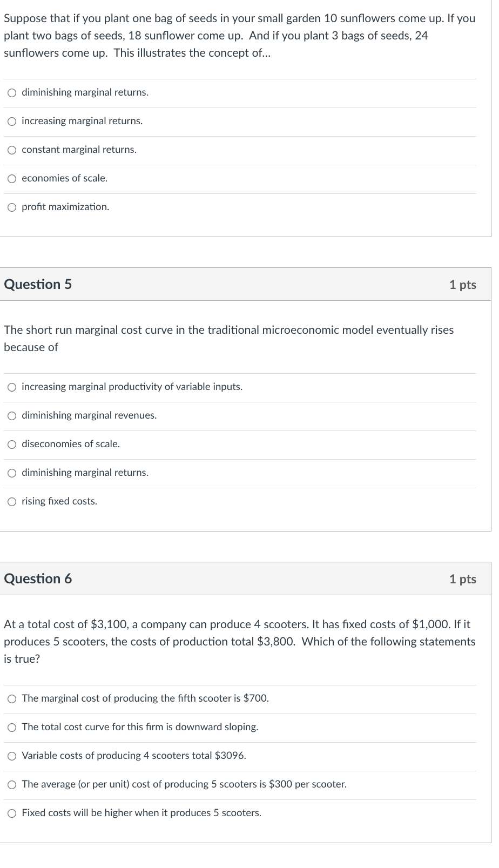Choose "increasing marginal productivity of variable inputs"

tap(11, 387)
